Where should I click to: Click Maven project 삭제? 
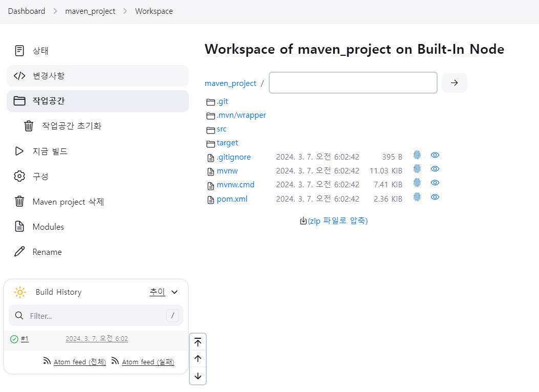click(x=98, y=201)
